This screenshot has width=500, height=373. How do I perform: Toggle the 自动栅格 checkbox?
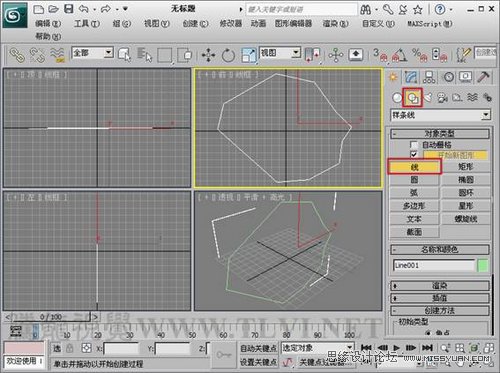(x=414, y=145)
